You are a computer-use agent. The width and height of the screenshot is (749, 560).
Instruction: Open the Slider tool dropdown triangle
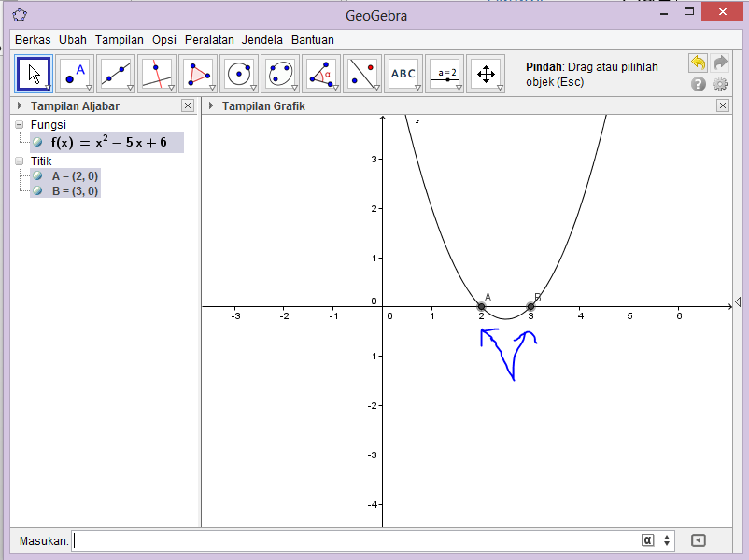tap(459, 88)
